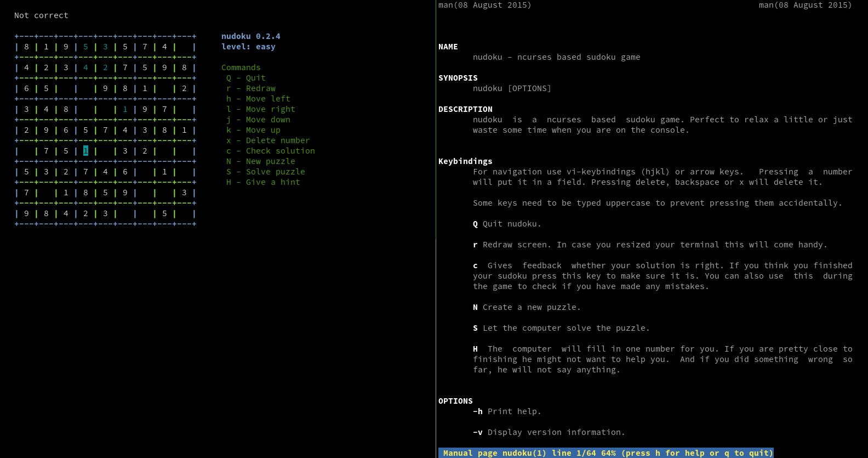The height and width of the screenshot is (458, 868).
Task: Click the OPTIONS heading in the man page
Action: (455, 401)
